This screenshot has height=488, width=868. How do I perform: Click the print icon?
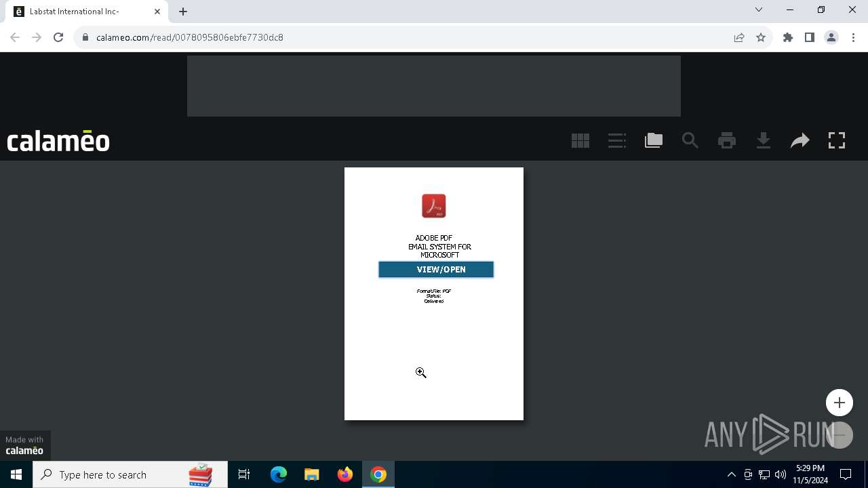tap(727, 140)
